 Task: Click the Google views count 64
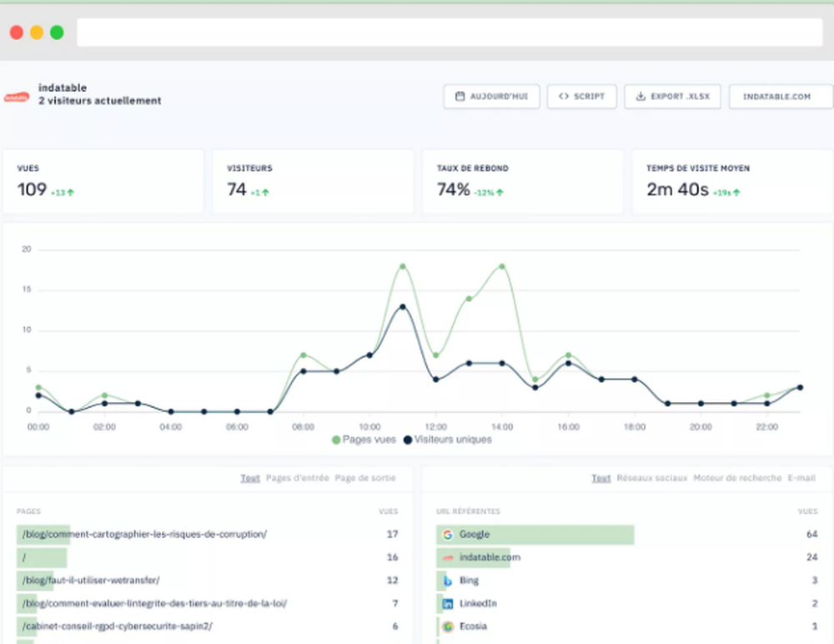[811, 535]
